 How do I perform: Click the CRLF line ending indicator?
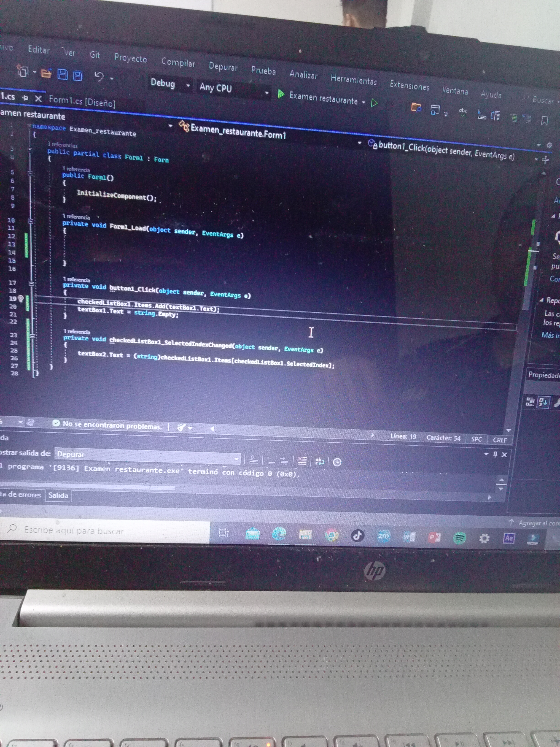click(x=500, y=440)
